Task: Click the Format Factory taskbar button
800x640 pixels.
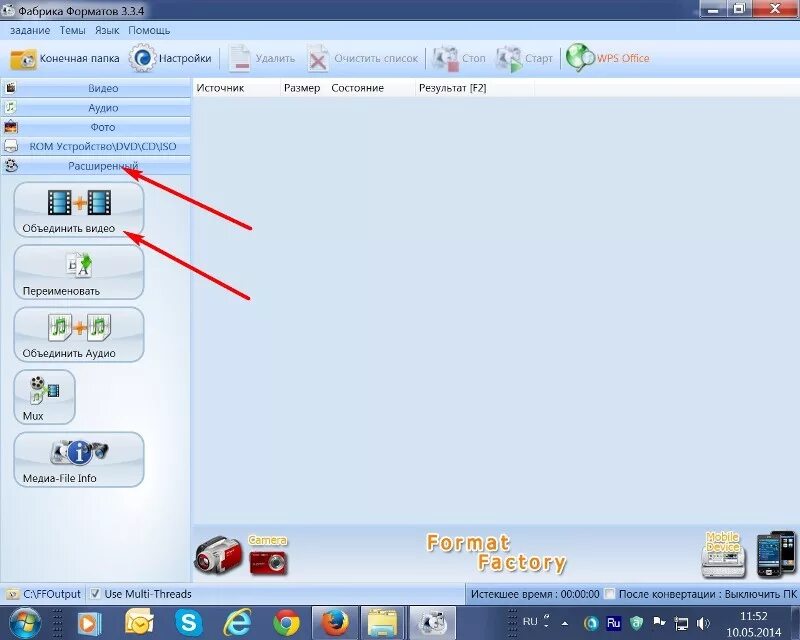Action: (x=433, y=623)
